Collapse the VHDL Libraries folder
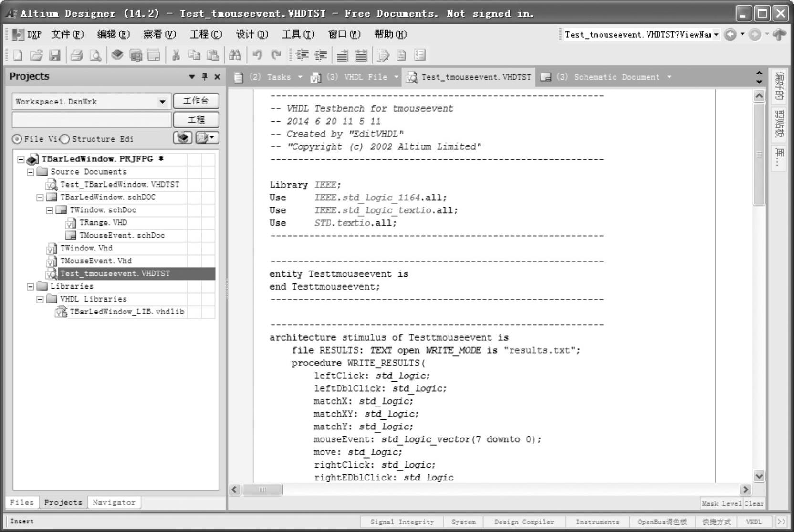This screenshot has height=532, width=794. coord(40,299)
